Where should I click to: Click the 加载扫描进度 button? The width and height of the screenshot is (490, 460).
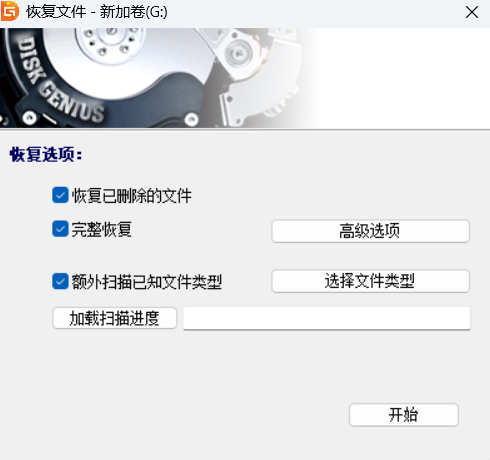click(114, 318)
